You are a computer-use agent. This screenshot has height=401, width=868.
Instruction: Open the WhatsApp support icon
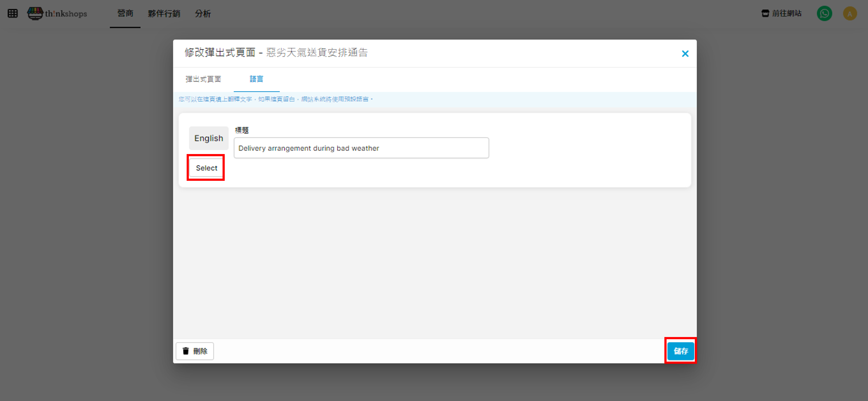[x=824, y=13]
